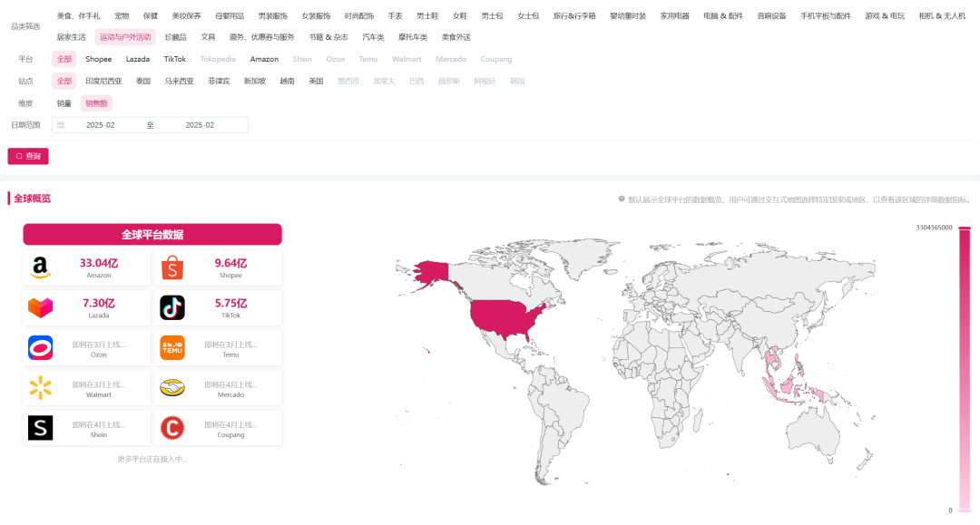Click the TikTok logo icon
The height and width of the screenshot is (525, 980).
(172, 307)
